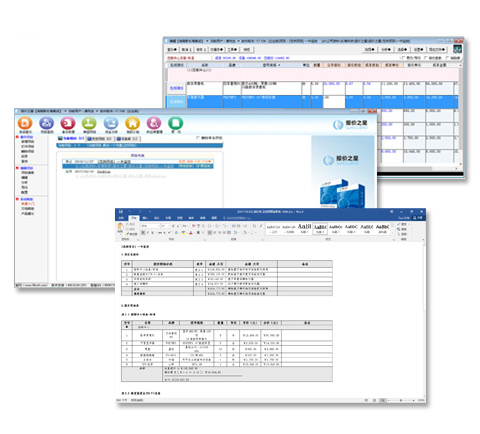Viewport: 480px width, 434px height.
Task: Click the Paste icon in Word ribbon
Action: [120, 227]
